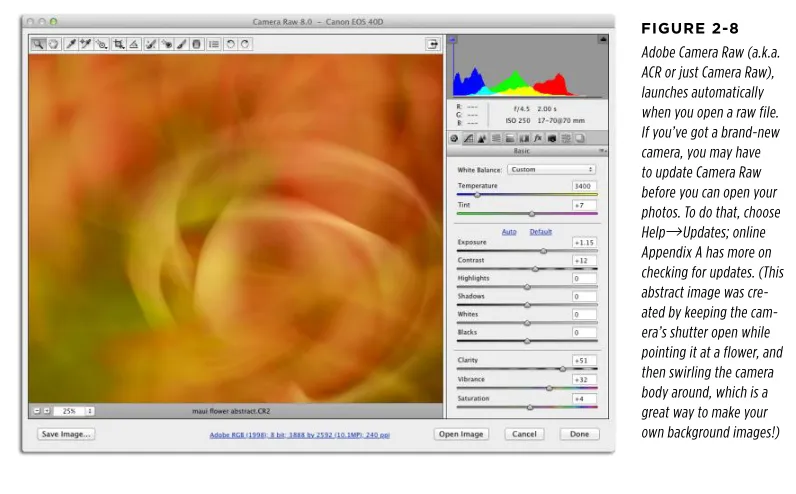
Task: Switch to the Lens Corrections tab
Action: click(524, 138)
